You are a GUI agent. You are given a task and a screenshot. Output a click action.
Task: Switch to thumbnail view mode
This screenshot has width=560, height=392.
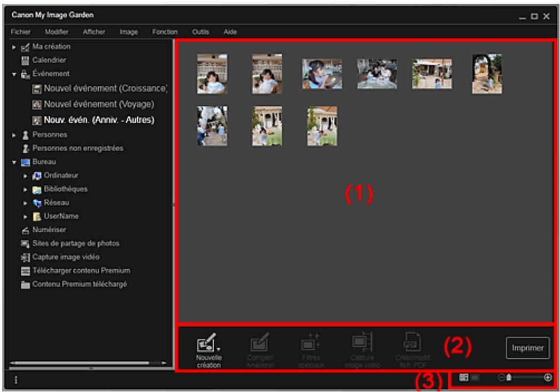(463, 378)
